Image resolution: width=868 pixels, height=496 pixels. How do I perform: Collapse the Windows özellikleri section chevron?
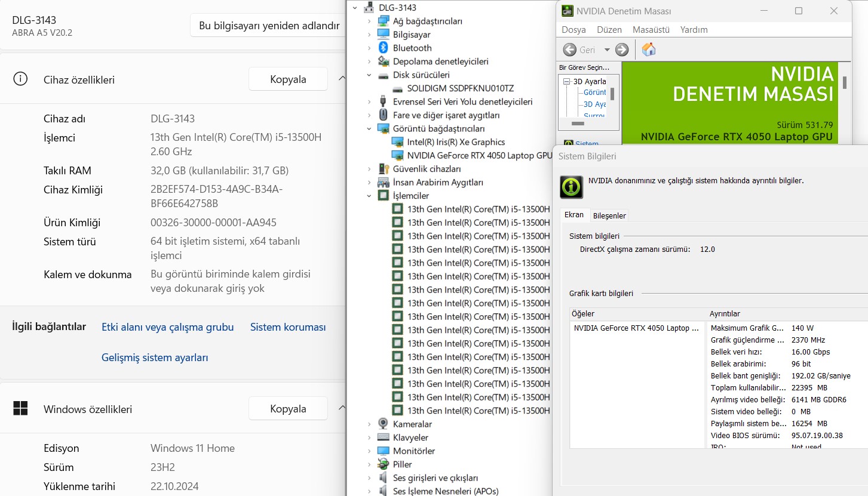pos(342,408)
